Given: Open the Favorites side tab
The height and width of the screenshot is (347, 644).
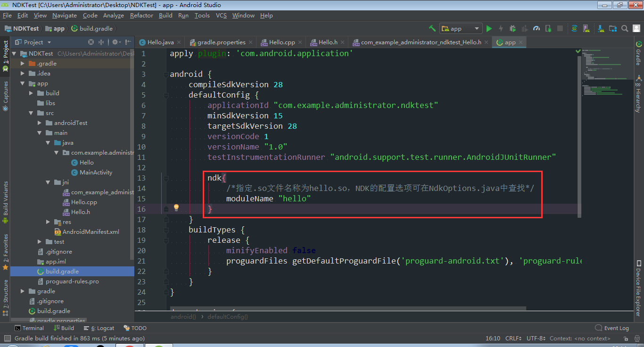Looking at the screenshot, I should [6, 251].
